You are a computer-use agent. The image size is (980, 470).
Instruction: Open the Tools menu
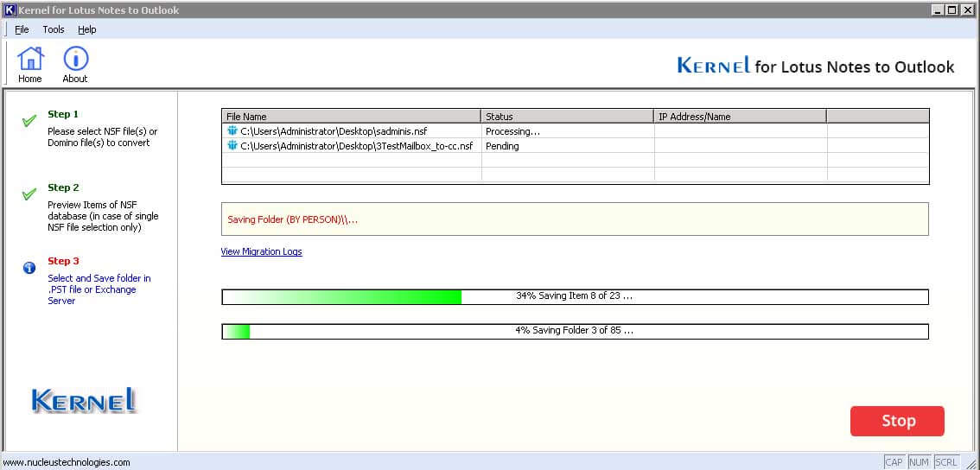coord(54,29)
